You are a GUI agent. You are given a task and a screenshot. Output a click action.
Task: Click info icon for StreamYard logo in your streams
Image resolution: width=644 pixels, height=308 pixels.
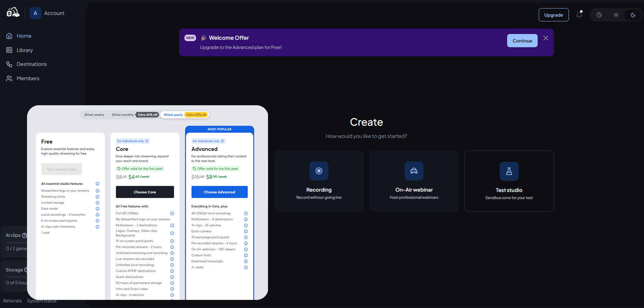pyautogui.click(x=98, y=191)
